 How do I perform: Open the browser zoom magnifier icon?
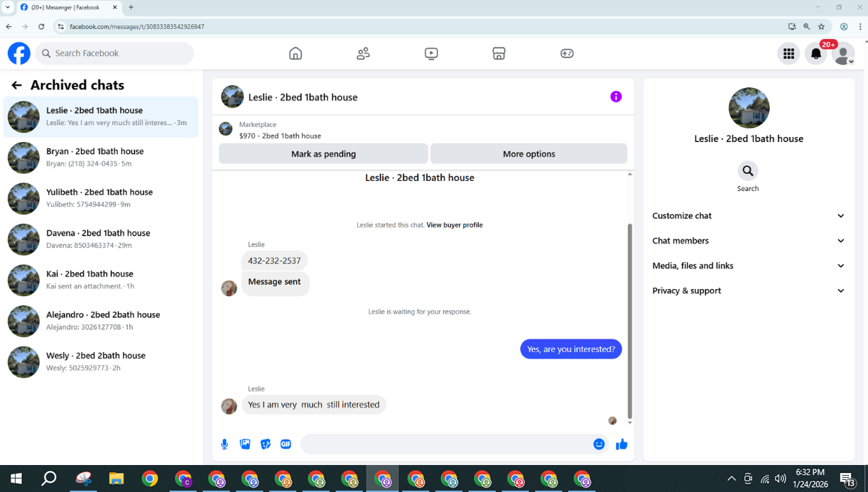click(807, 26)
